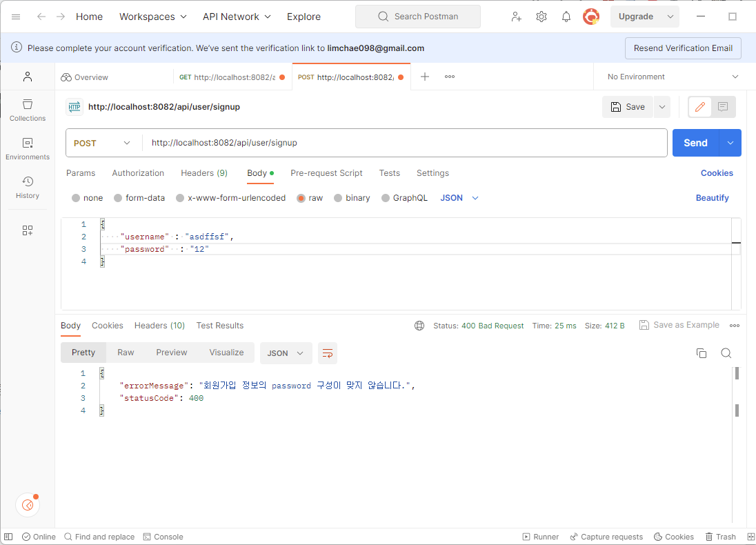Select the binary body type
This screenshot has width=756, height=545.
pyautogui.click(x=352, y=198)
